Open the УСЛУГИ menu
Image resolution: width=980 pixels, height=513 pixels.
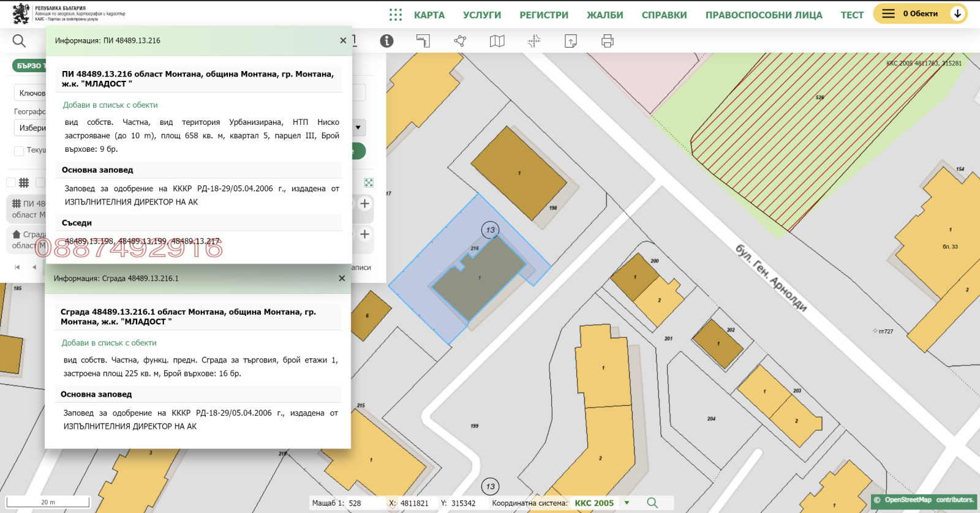481,15
